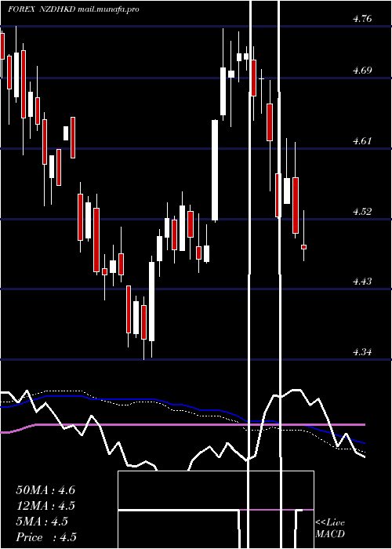
Task: Click the '5MA : 4.5' readout
Action: pos(42,522)
